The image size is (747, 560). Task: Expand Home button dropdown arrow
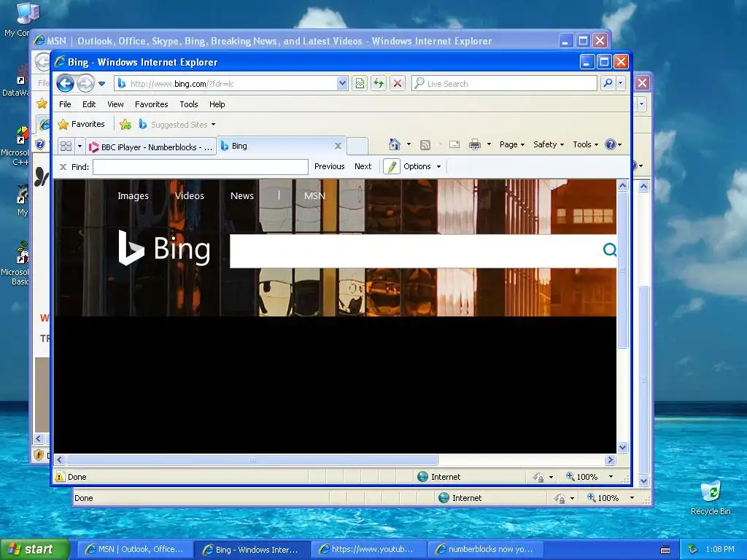409,144
